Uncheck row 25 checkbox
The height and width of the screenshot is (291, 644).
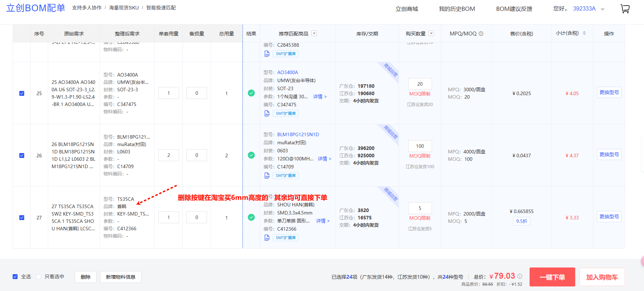click(x=22, y=93)
